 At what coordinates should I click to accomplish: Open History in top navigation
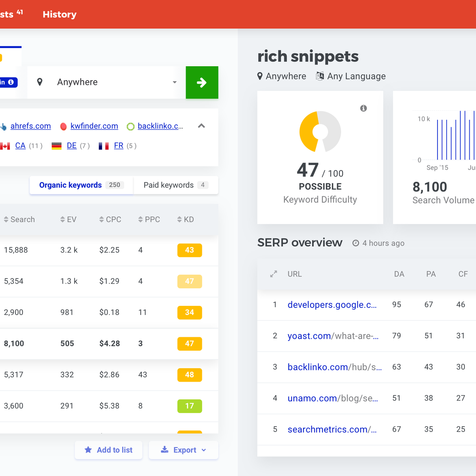(x=59, y=14)
